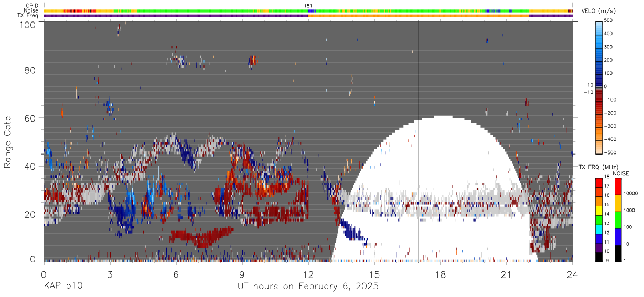
Task: Click the 'Range Gate' vertical axis title
Action: pyautogui.click(x=8, y=142)
